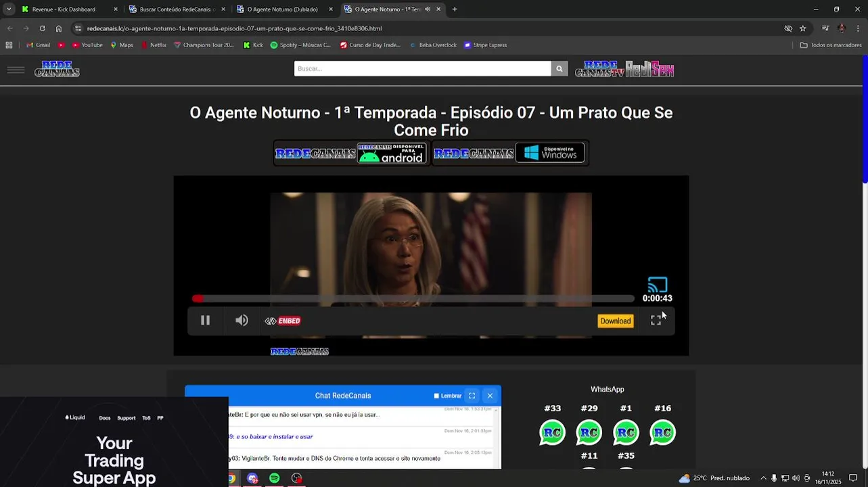Screen dimensions: 868x487
Task: Open the Discord taskbar icon
Action: pos(252,478)
